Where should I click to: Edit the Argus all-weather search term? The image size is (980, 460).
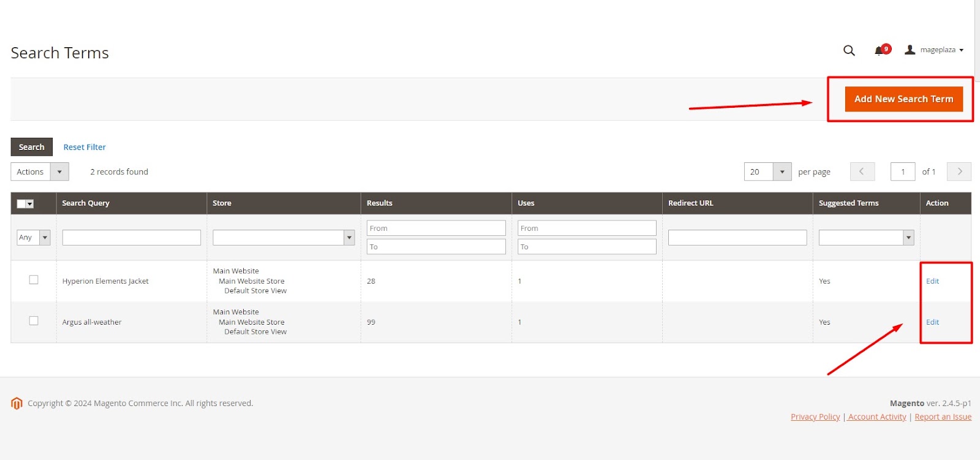click(932, 322)
